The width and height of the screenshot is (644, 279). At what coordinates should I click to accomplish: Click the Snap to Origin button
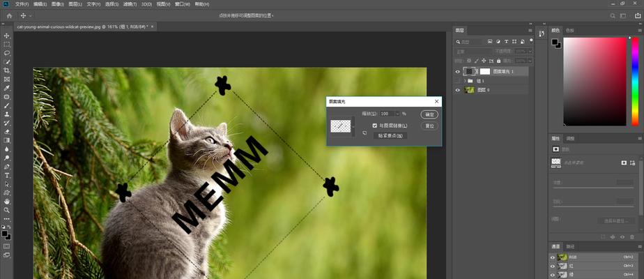click(x=390, y=135)
